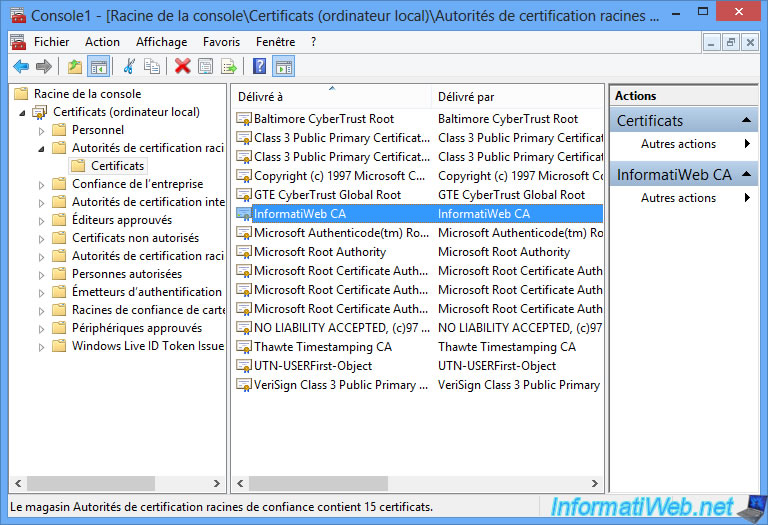This screenshot has width=768, height=525.
Task: Collapse the InformatiWeb CA actions section
Action: 746,174
